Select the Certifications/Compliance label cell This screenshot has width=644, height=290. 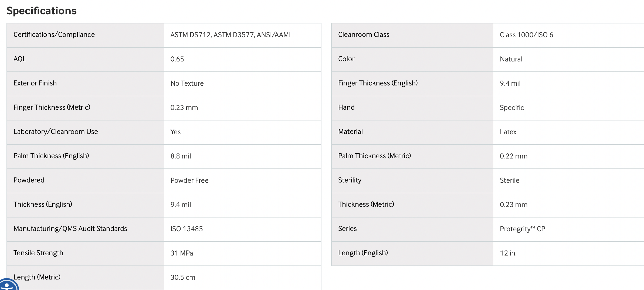click(85, 35)
